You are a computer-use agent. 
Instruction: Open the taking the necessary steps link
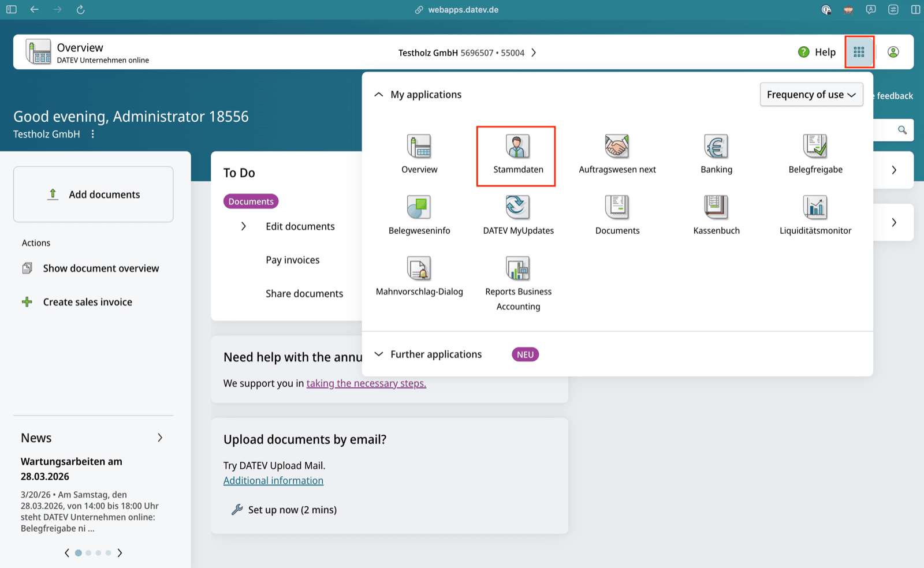click(366, 383)
